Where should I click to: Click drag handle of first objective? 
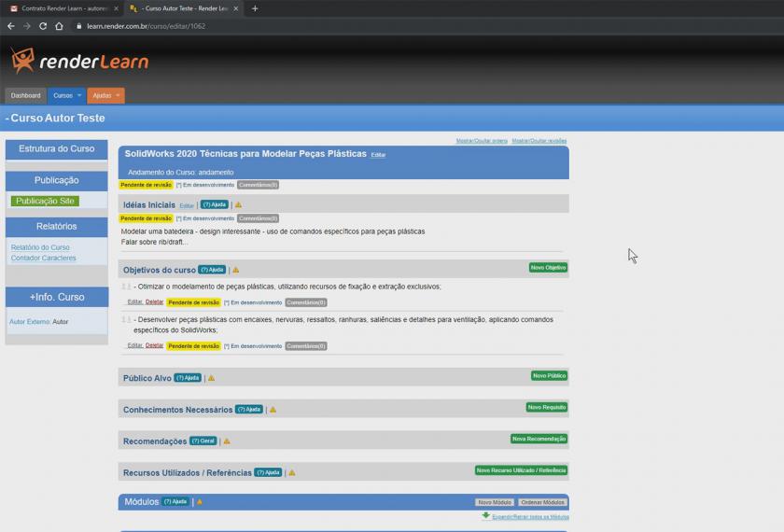(126, 287)
